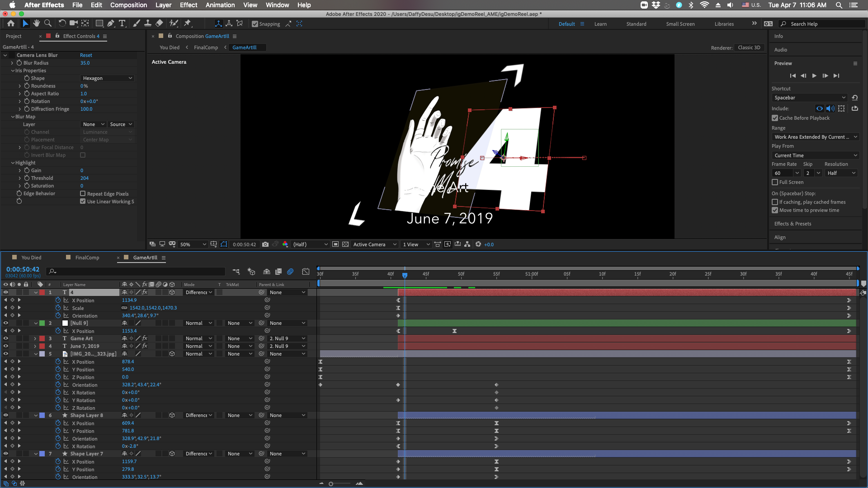Select the Pen tool

coord(111,23)
